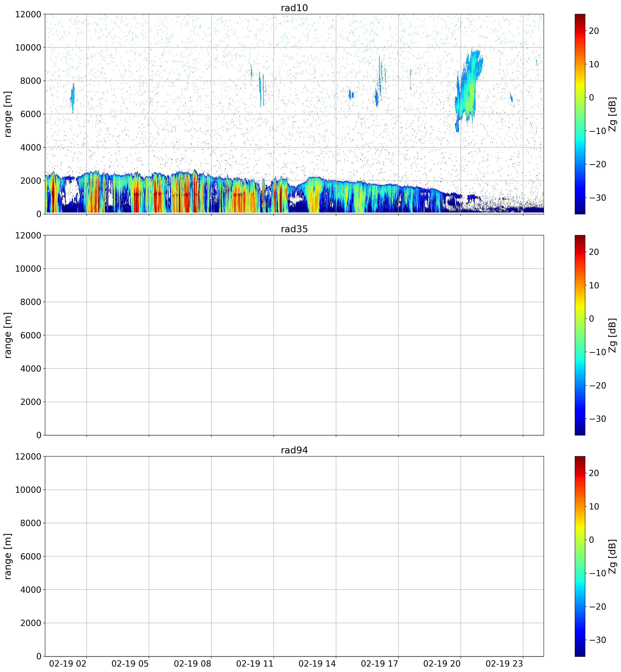Click the rad10 colorbar
Viewport: 621px width, 672px height.
(580, 114)
